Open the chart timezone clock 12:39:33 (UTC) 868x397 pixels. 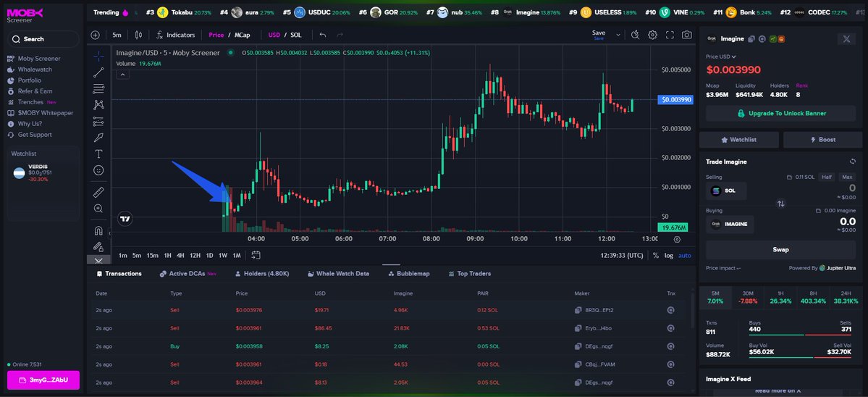tap(622, 255)
